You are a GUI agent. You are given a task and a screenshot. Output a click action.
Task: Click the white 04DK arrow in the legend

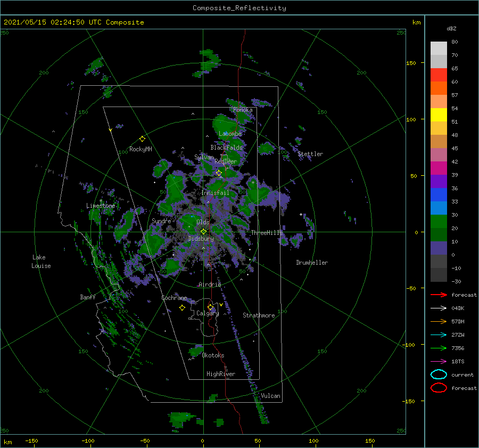[439, 308]
